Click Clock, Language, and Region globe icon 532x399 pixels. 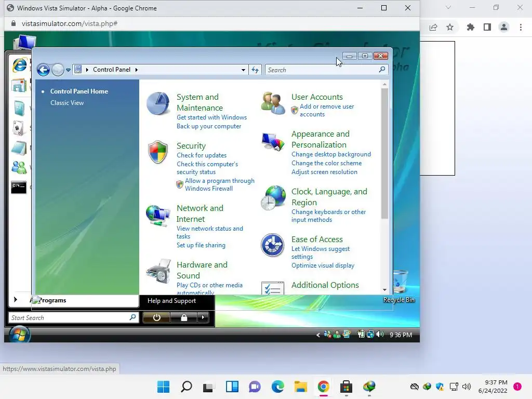(x=273, y=198)
